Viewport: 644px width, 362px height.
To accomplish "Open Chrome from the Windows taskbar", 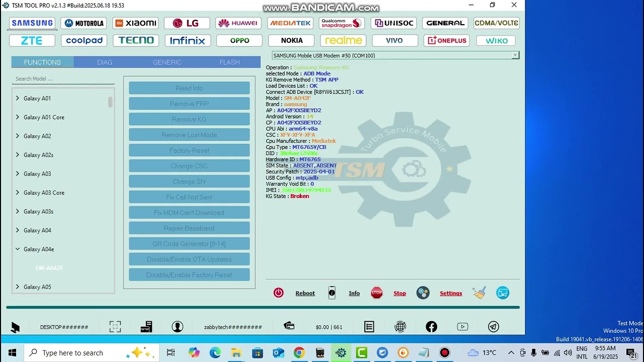I will pos(299,352).
